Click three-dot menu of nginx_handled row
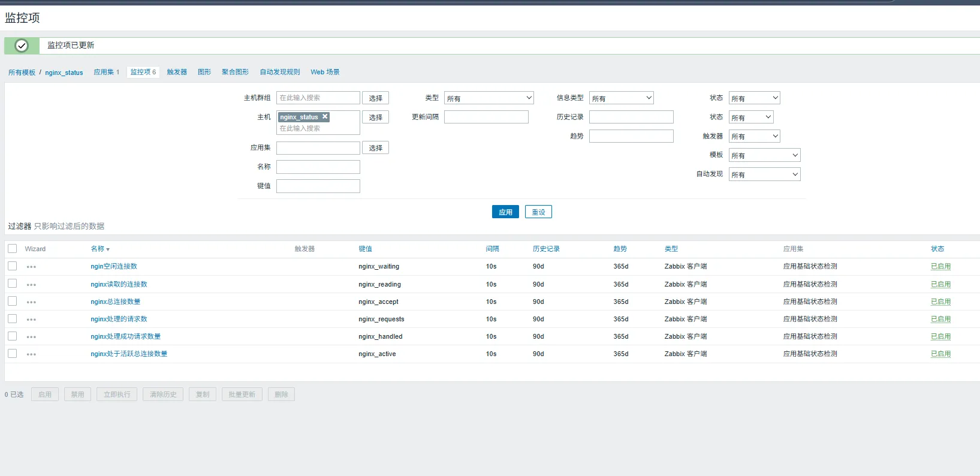Viewport: 980px width, 476px height. pos(31,337)
